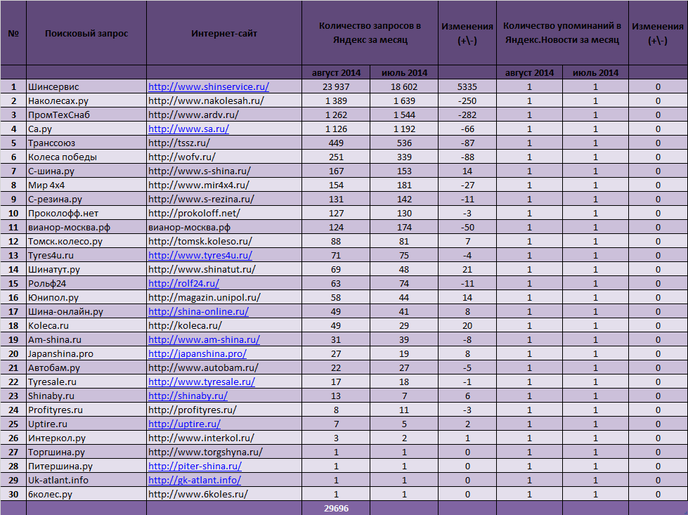688x515 pixels.
Task: Click the shina-online.ru link
Action: [x=198, y=311]
